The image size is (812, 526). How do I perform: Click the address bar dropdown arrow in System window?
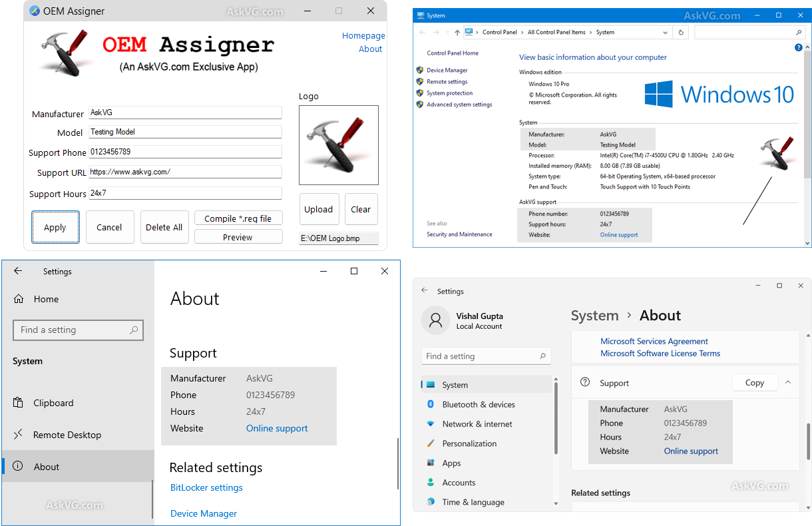(x=666, y=32)
